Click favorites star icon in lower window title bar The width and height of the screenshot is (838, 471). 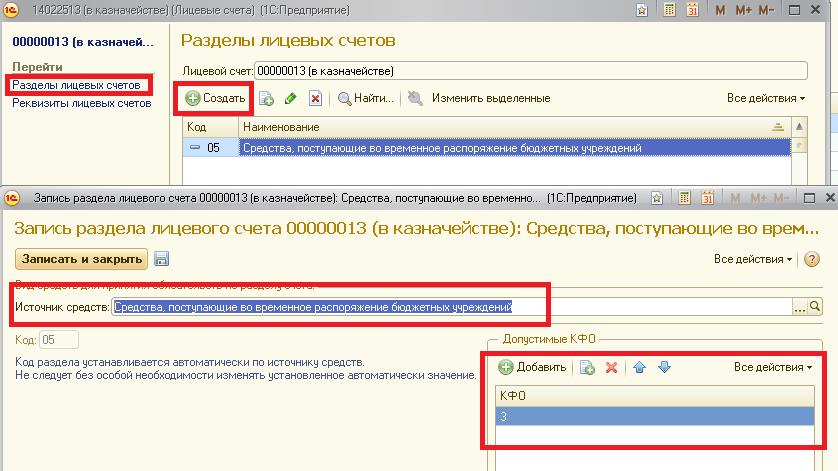(657, 198)
